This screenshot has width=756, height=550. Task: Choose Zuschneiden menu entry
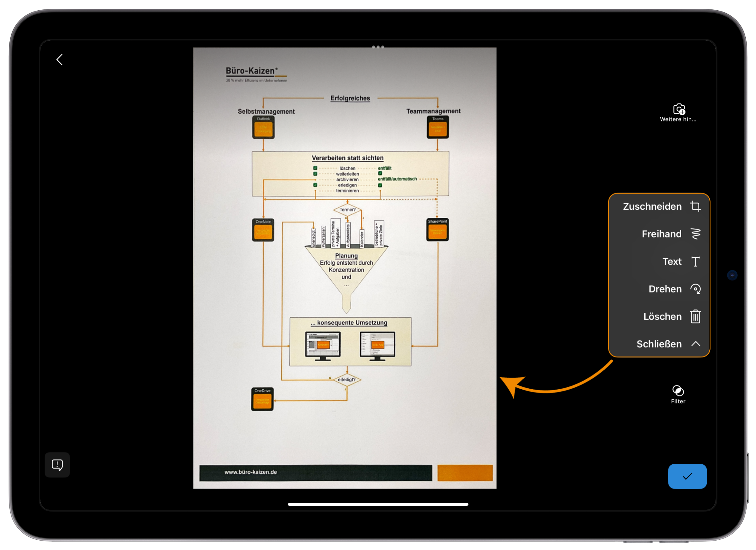pos(652,206)
